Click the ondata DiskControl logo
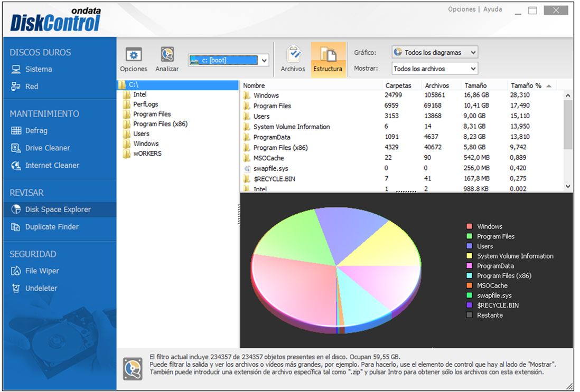The image size is (580, 392). [x=55, y=20]
